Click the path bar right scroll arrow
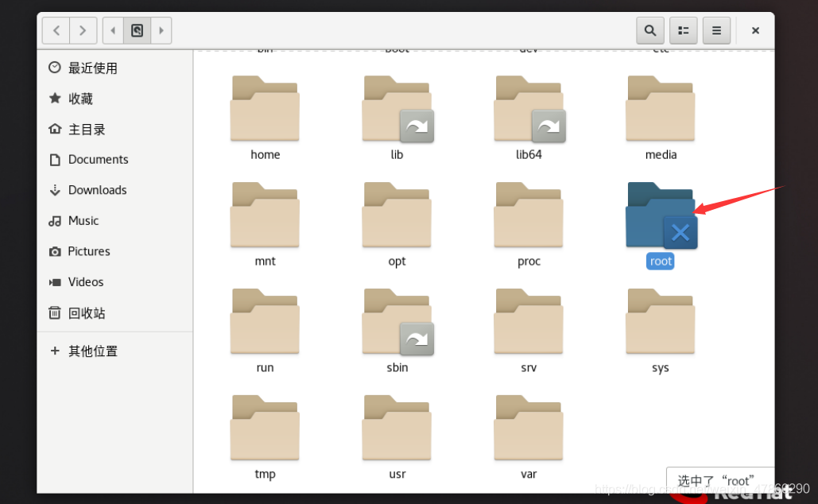 [161, 31]
